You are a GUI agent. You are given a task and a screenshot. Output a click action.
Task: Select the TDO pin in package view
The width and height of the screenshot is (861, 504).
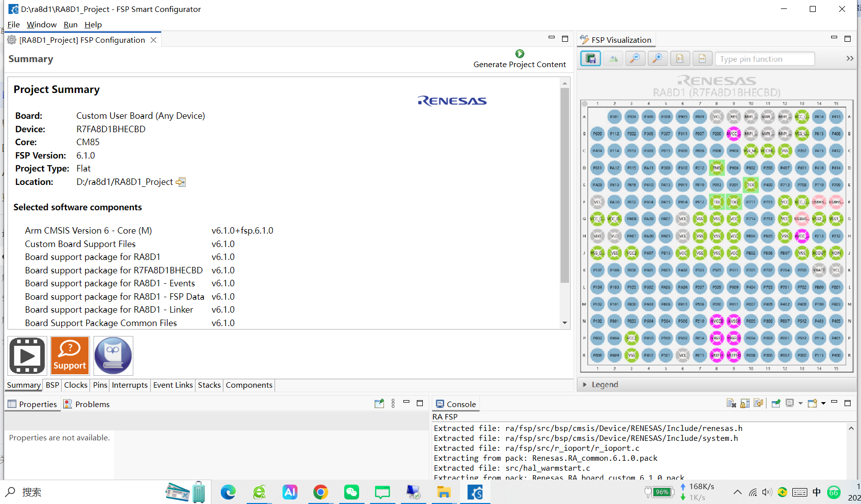pos(734,202)
